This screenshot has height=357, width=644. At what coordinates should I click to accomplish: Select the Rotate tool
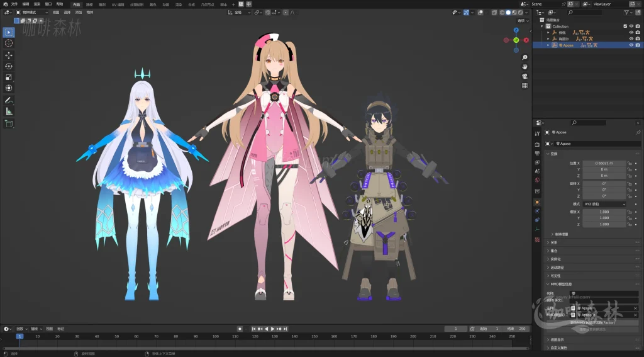9,66
